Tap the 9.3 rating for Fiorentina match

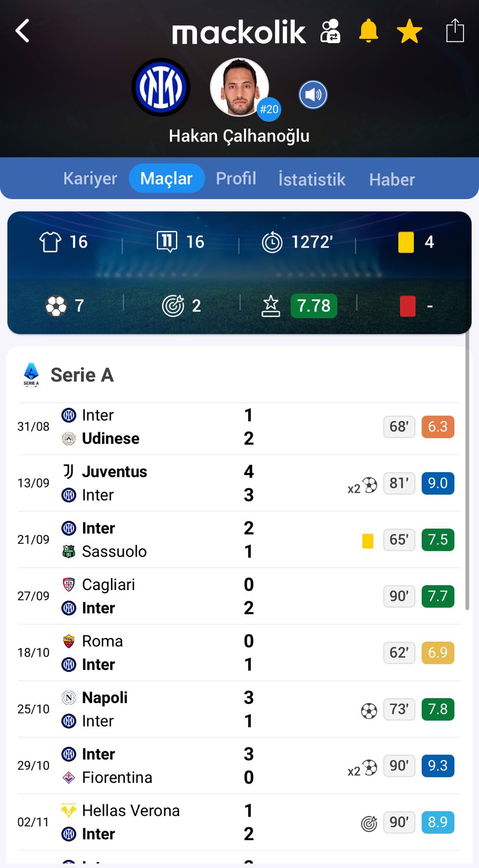(437, 765)
